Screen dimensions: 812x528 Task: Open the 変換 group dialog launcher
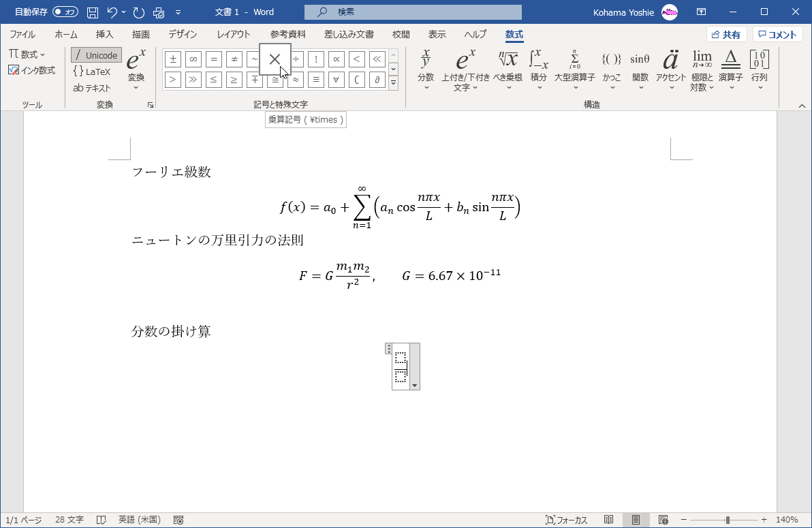[151, 105]
